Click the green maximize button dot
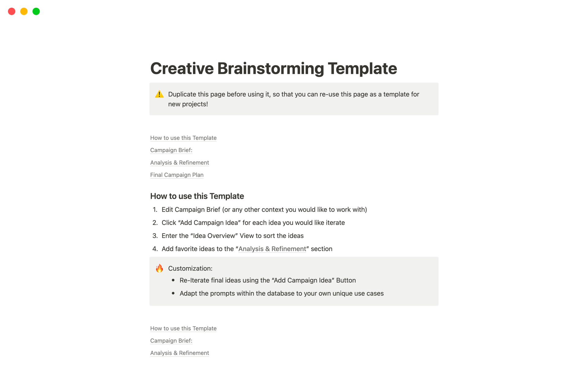This screenshot has height=368, width=588. [x=36, y=11]
